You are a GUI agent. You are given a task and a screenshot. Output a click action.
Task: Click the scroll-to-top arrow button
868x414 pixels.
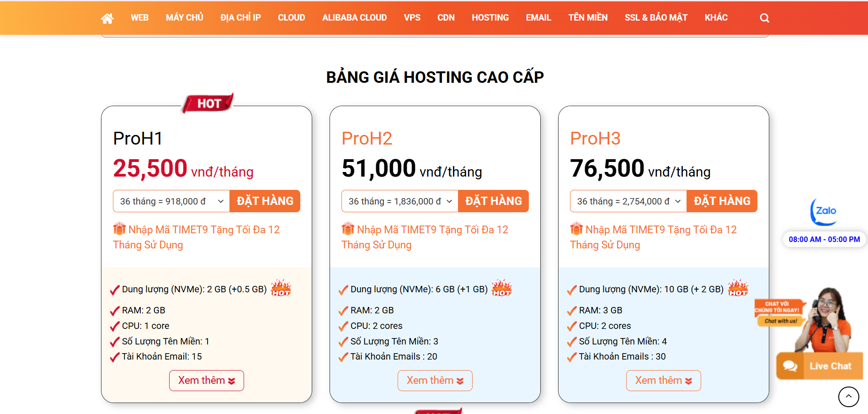click(848, 397)
